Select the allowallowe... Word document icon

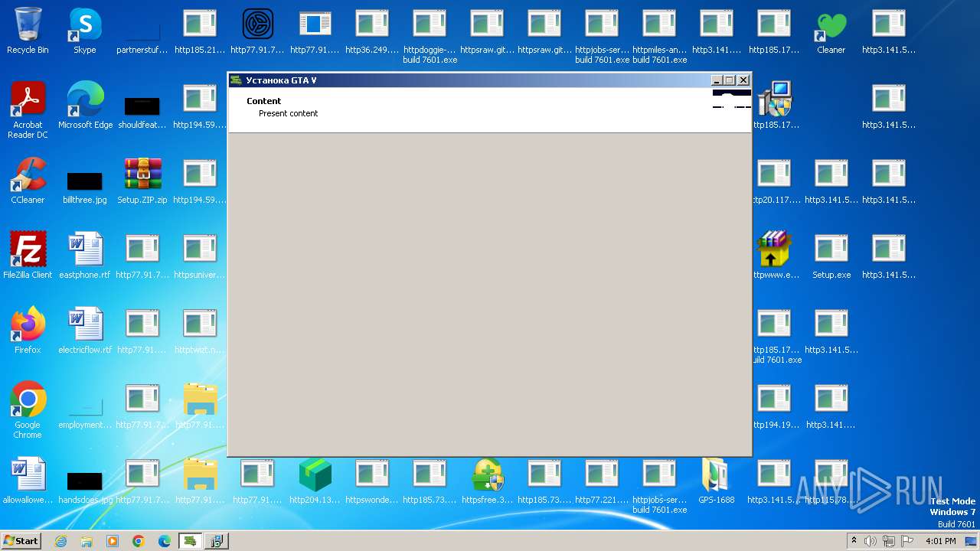[28, 481]
